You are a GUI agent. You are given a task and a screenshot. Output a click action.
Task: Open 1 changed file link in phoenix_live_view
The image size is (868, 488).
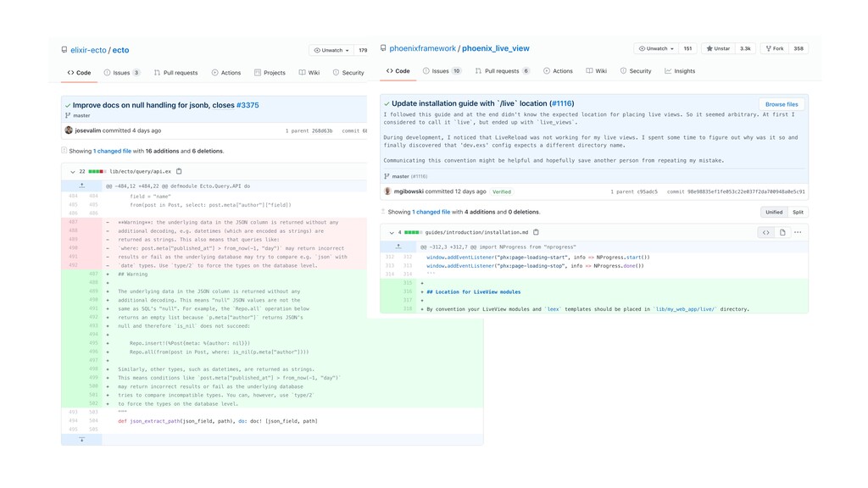[431, 212]
